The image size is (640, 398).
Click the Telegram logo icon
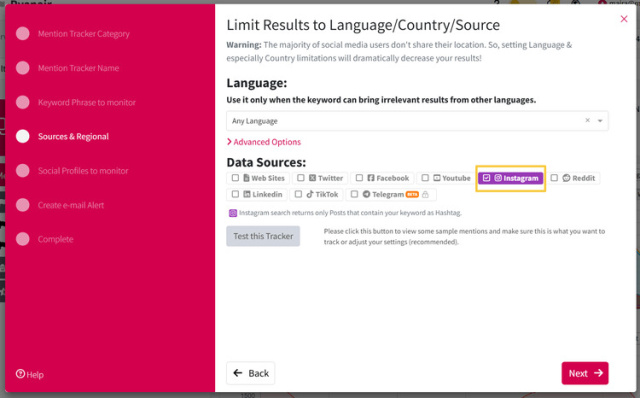[366, 194]
